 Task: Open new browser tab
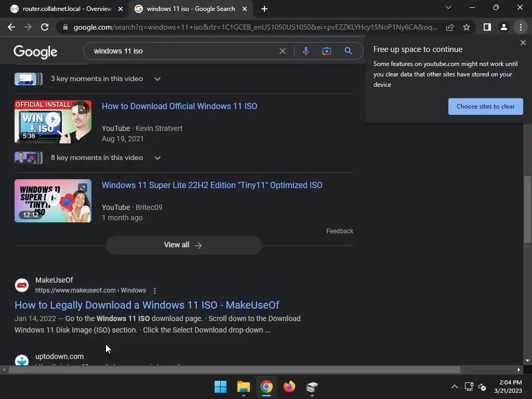(264, 9)
